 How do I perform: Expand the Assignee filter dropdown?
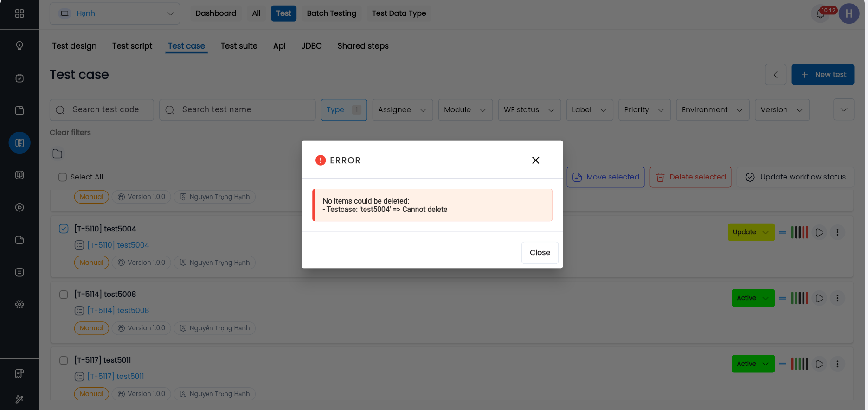coord(402,110)
